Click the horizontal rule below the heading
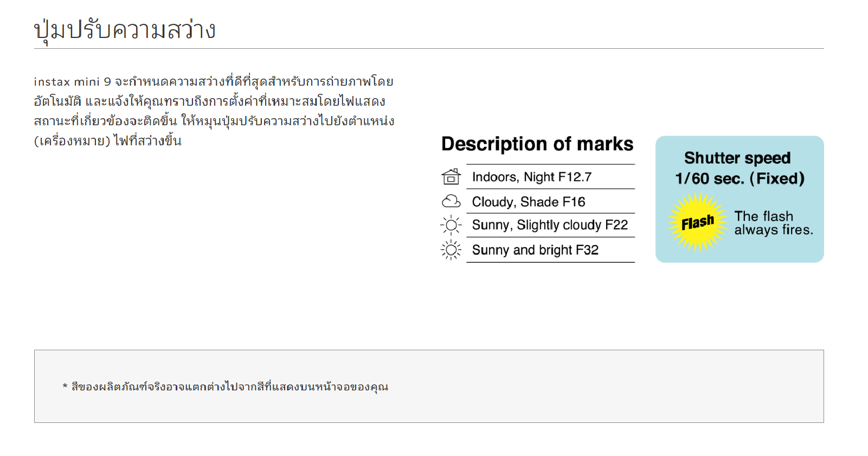868x456 pixels. [x=429, y=48]
